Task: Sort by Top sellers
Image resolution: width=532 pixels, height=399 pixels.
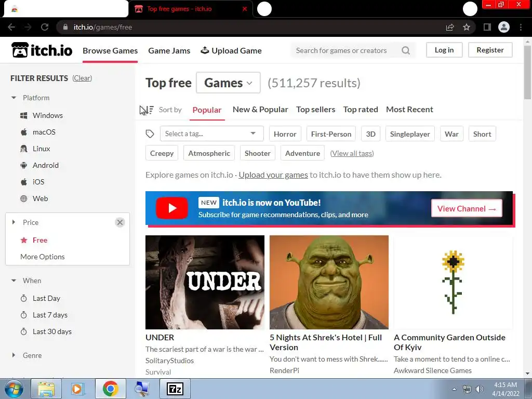Action: (315, 110)
